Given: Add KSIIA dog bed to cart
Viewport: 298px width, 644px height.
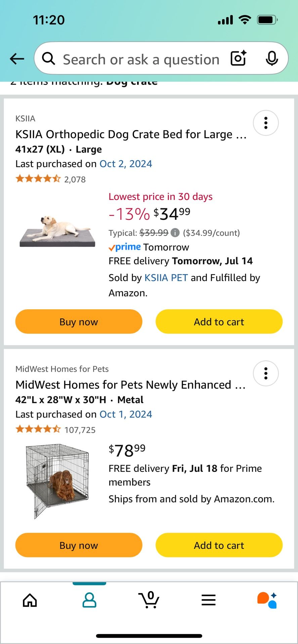Looking at the screenshot, I should point(219,322).
